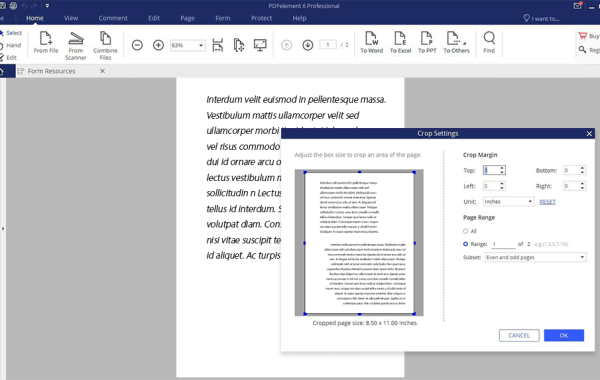Switch to full screen display mode
Viewport: 600px width, 380px height.
pyautogui.click(x=260, y=45)
